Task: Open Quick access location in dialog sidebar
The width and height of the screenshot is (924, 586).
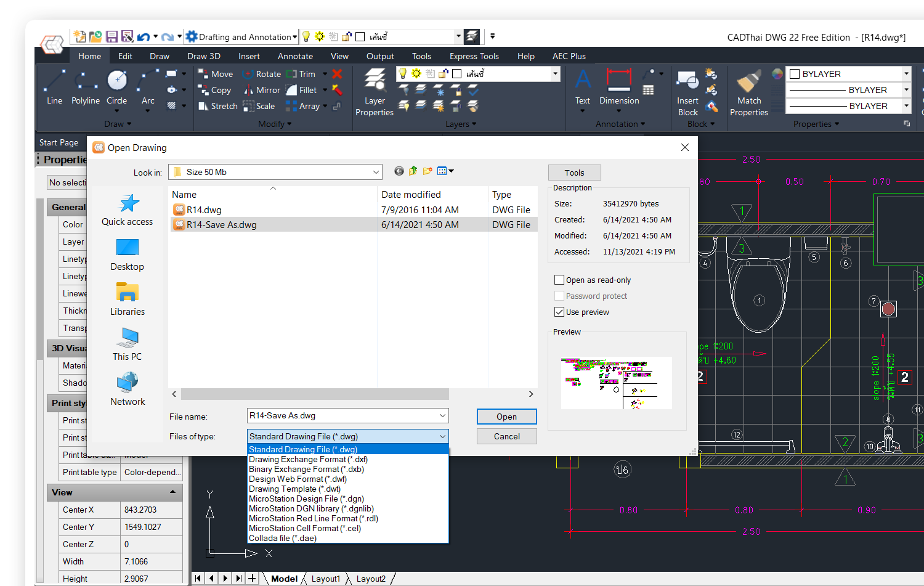Action: click(x=128, y=210)
